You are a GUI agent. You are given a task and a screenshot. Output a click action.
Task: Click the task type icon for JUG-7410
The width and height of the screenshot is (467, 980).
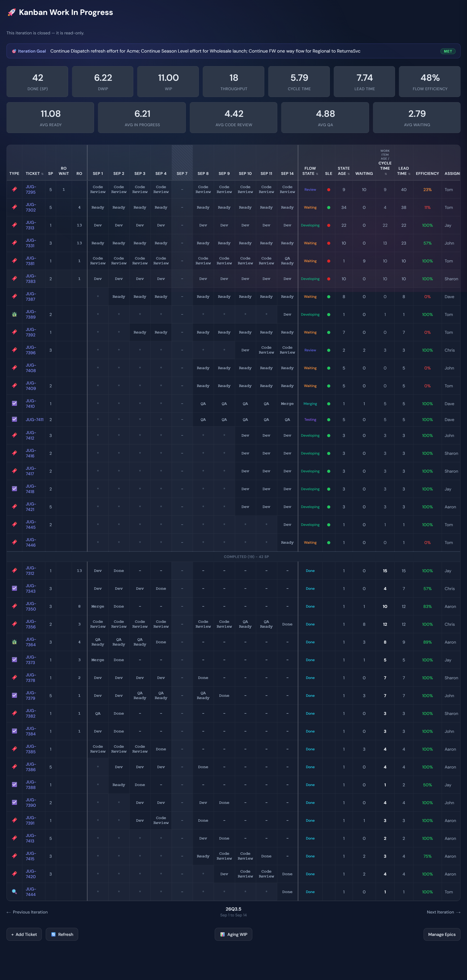coord(14,403)
